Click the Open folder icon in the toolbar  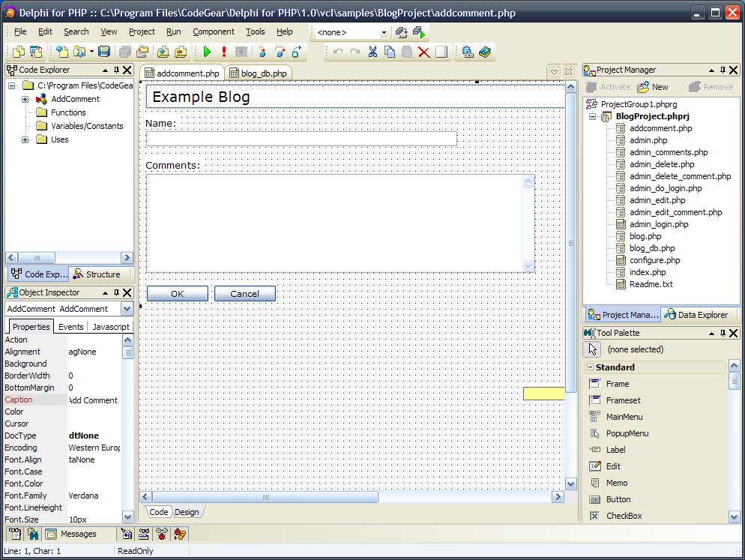[79, 52]
